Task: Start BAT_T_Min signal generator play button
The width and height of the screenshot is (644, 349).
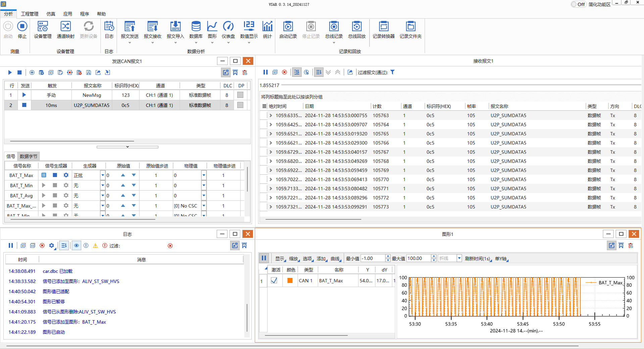Action: click(x=44, y=185)
